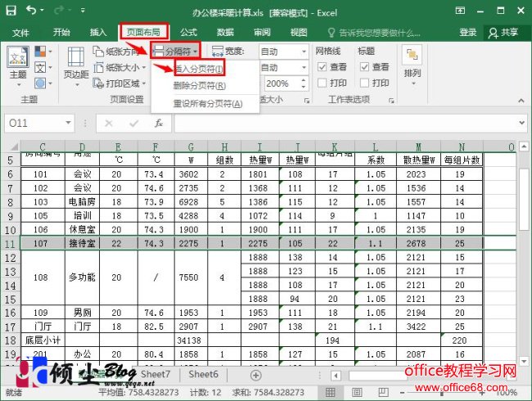The image size is (532, 401).
Task: Open the scale-to-fit dialog launcher
Action: tap(307, 101)
